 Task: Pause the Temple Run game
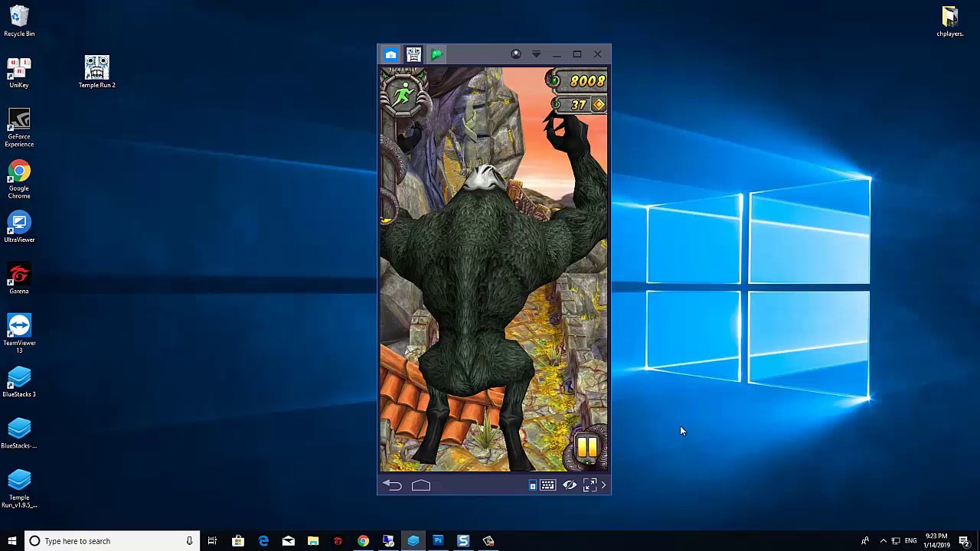(x=587, y=448)
